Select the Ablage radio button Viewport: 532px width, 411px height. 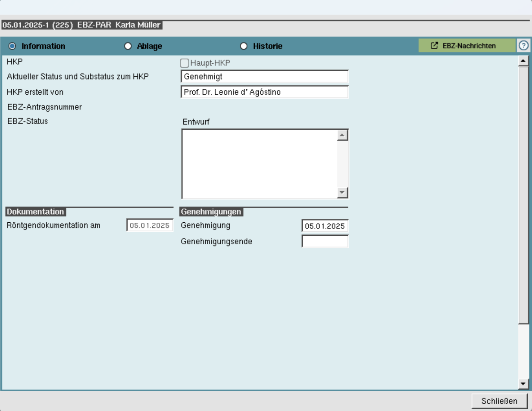128,46
